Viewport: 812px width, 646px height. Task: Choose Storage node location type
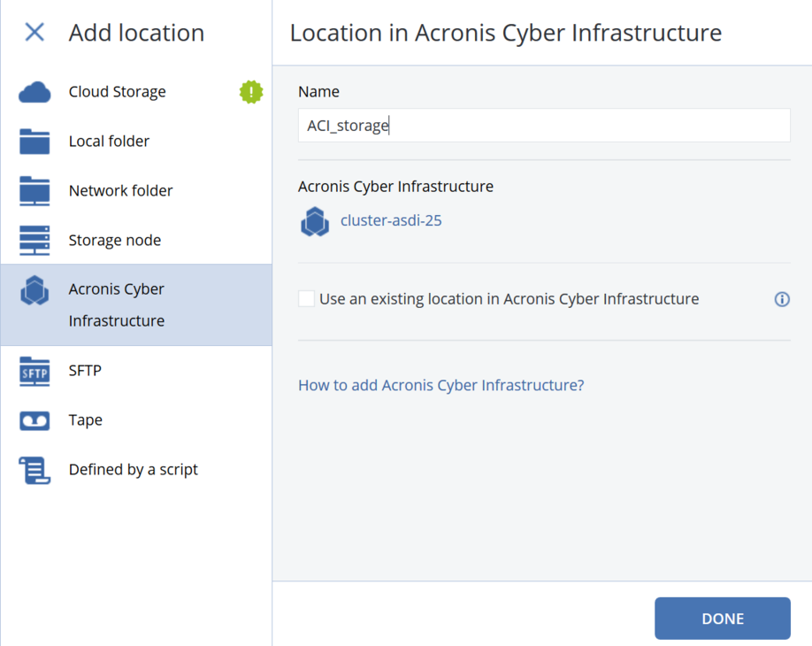(x=136, y=241)
